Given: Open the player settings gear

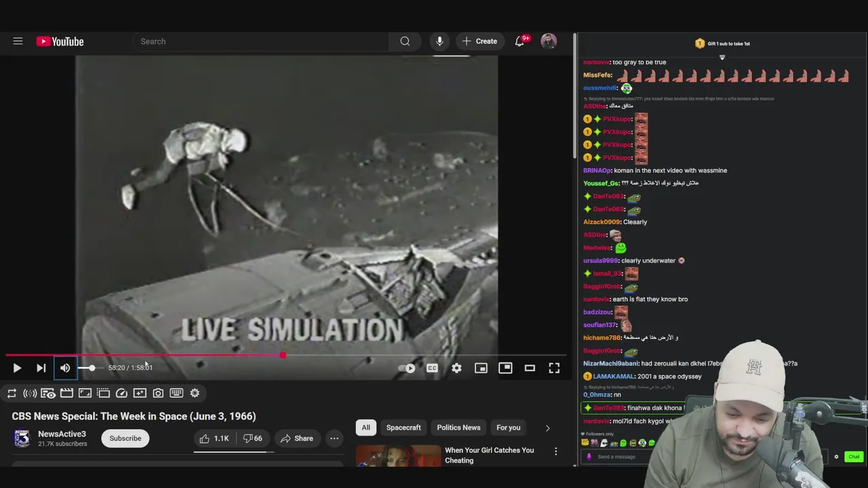Looking at the screenshot, I should [456, 368].
